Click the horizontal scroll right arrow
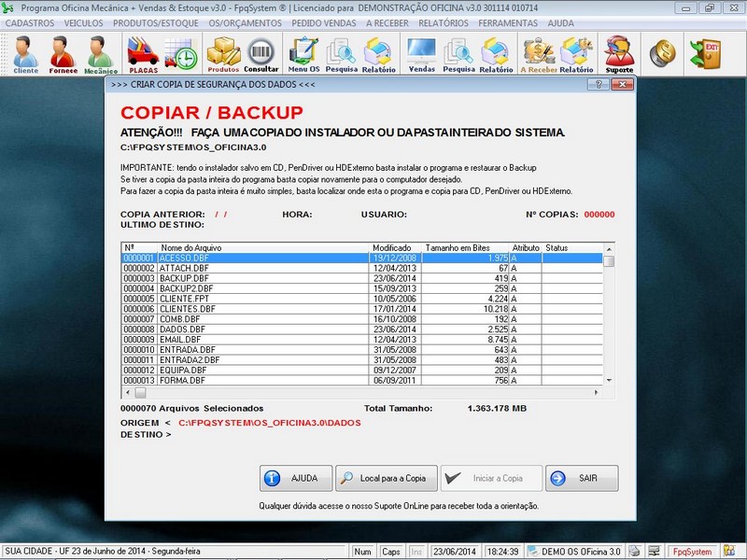 pos(596,393)
